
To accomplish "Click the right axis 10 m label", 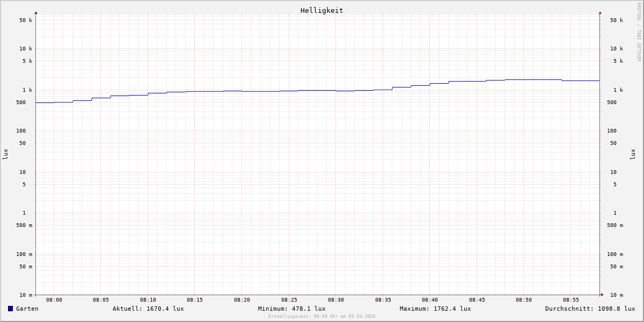I will point(617,295).
